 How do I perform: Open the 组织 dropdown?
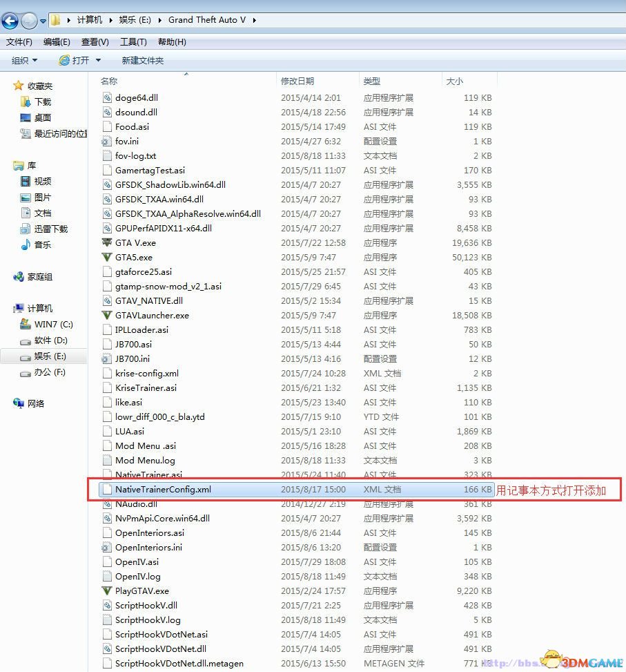click(x=24, y=60)
